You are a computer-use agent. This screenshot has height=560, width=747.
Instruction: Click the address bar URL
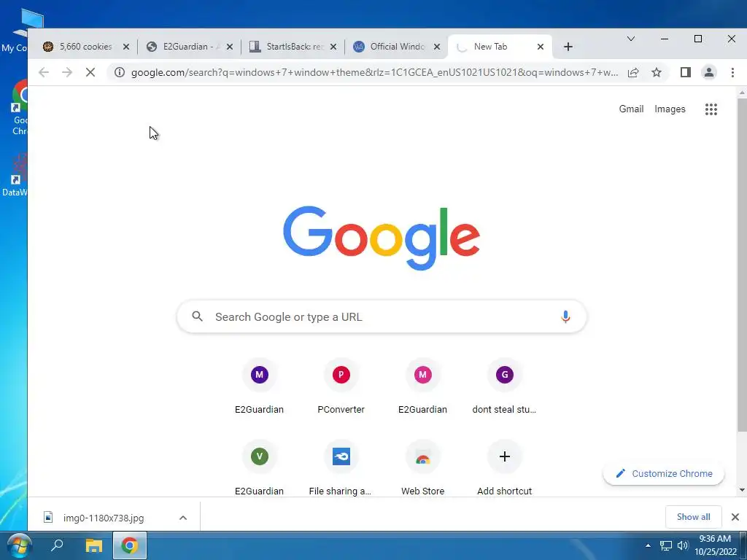pyautogui.click(x=374, y=72)
